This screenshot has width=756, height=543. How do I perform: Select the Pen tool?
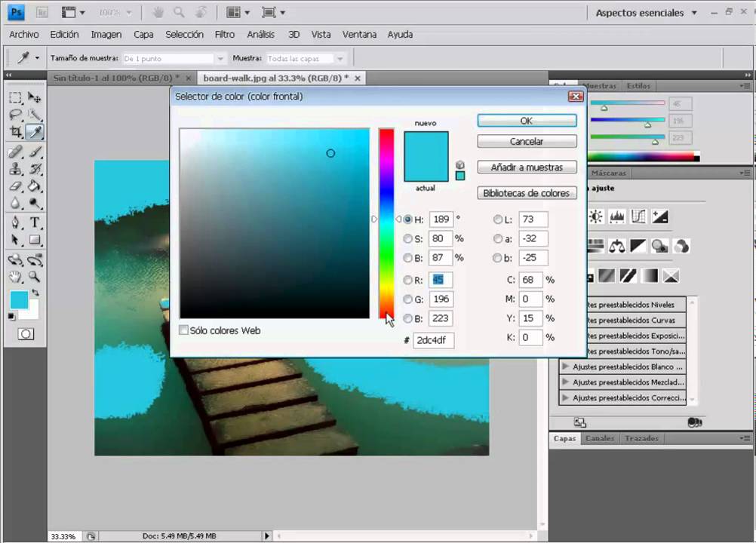point(15,222)
